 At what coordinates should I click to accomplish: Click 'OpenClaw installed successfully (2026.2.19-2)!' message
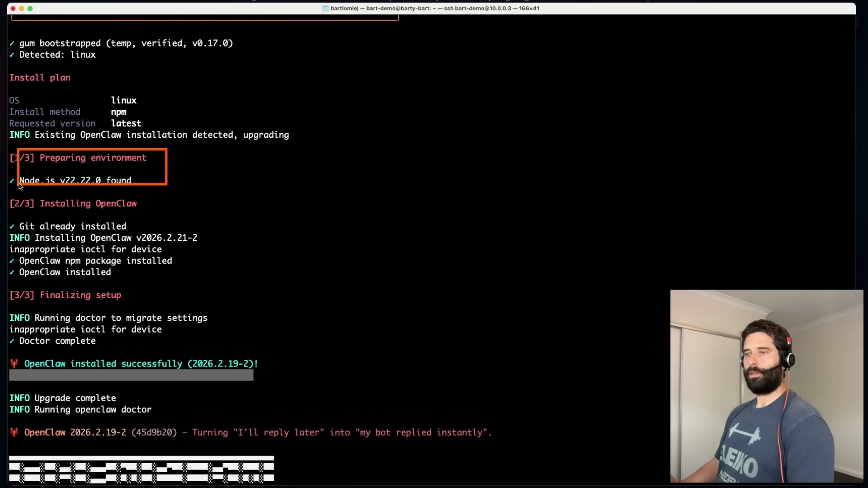coord(141,364)
